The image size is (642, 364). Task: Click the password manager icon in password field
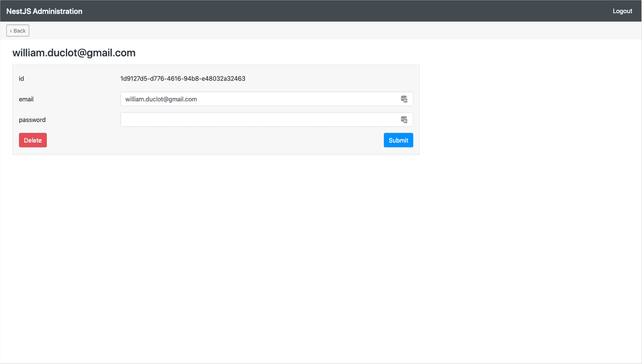click(404, 120)
